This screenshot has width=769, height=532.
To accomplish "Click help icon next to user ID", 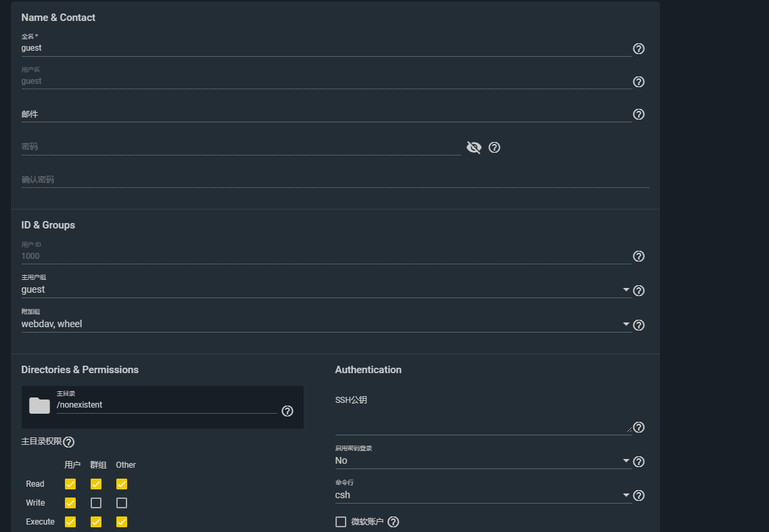I will (638, 256).
